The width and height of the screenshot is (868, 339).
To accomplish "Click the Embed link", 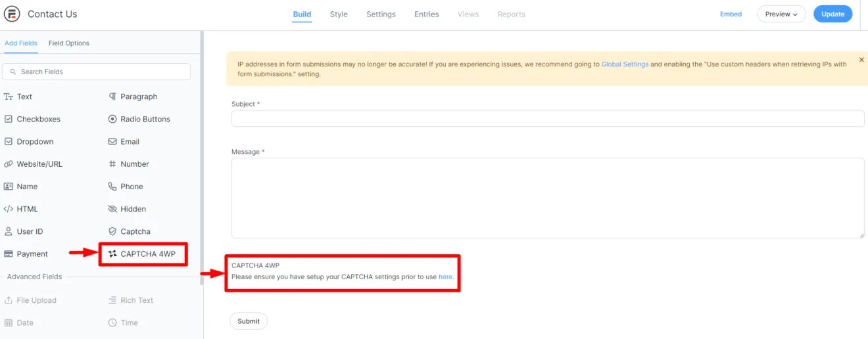I will click(x=731, y=14).
